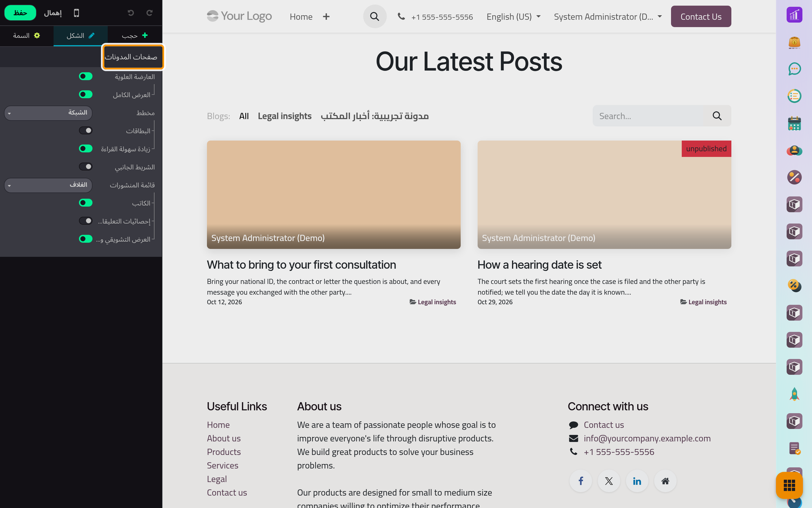Open 'What to bring to your first consultation' post

[x=301, y=265]
